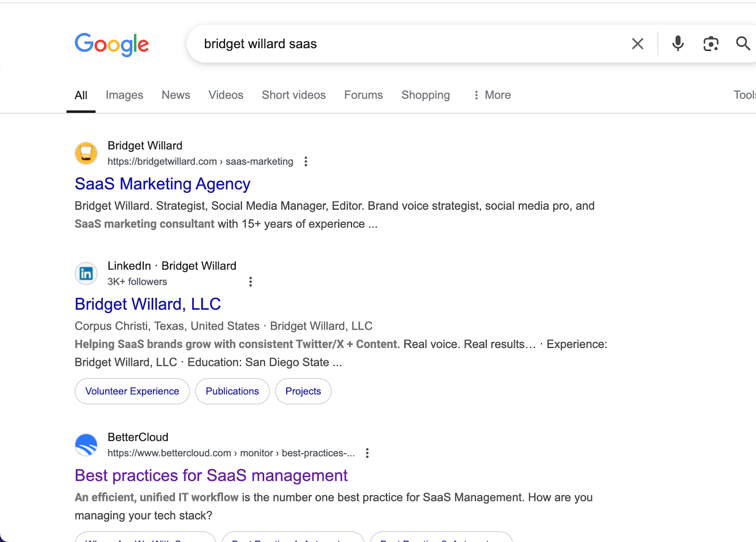The width and height of the screenshot is (756, 542).
Task: Click the bettercloud.com monitor URL
Action: point(231,453)
